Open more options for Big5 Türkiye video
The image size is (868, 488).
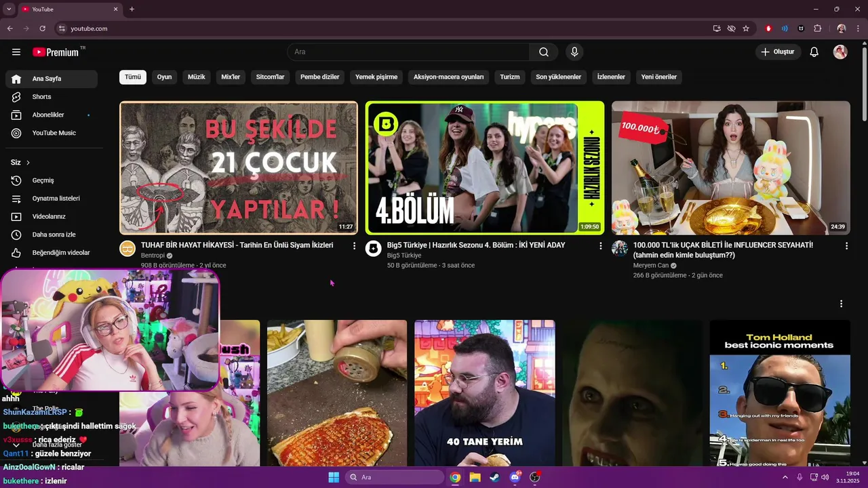pos(600,246)
